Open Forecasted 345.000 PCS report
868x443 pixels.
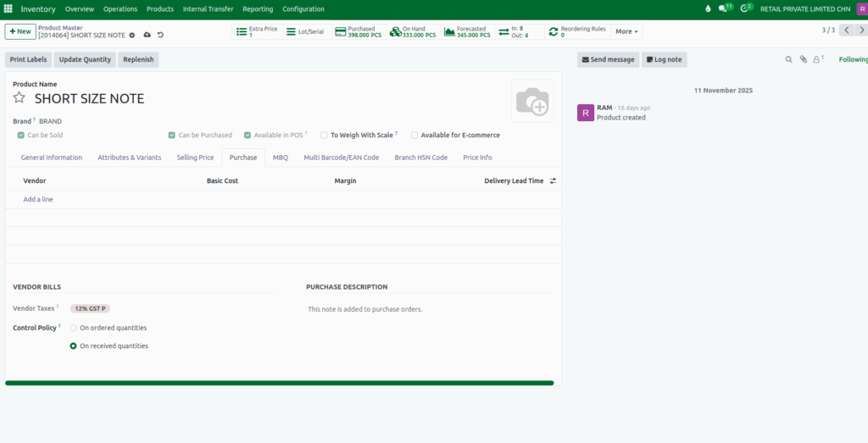click(467, 31)
